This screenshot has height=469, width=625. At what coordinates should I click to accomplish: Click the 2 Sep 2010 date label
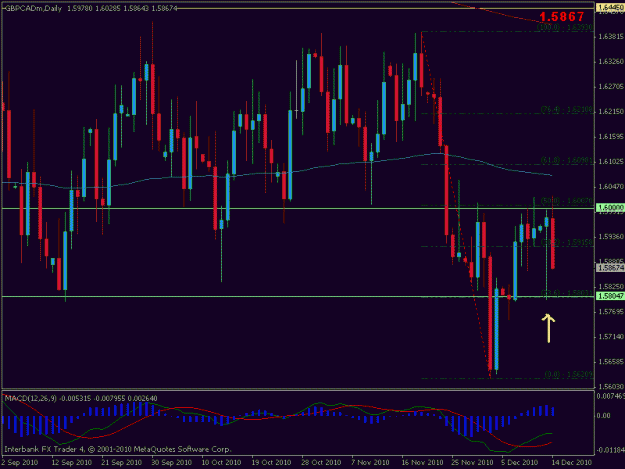point(20,463)
